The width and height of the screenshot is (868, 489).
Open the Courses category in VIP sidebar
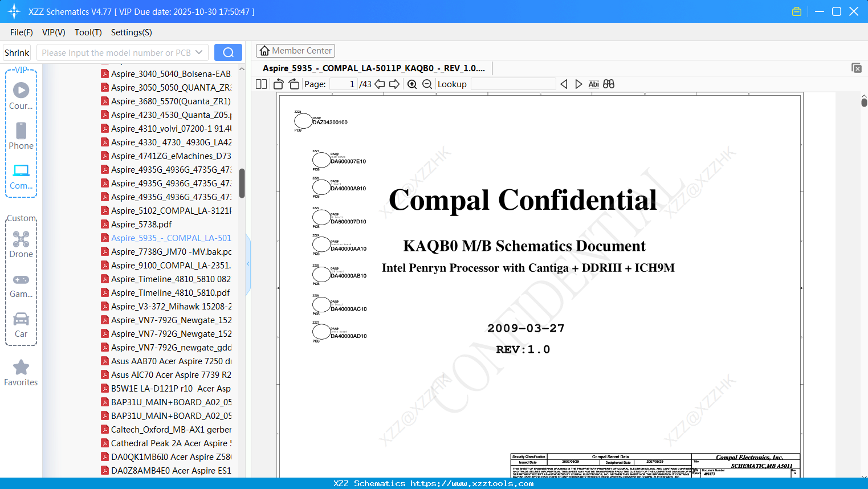click(21, 96)
